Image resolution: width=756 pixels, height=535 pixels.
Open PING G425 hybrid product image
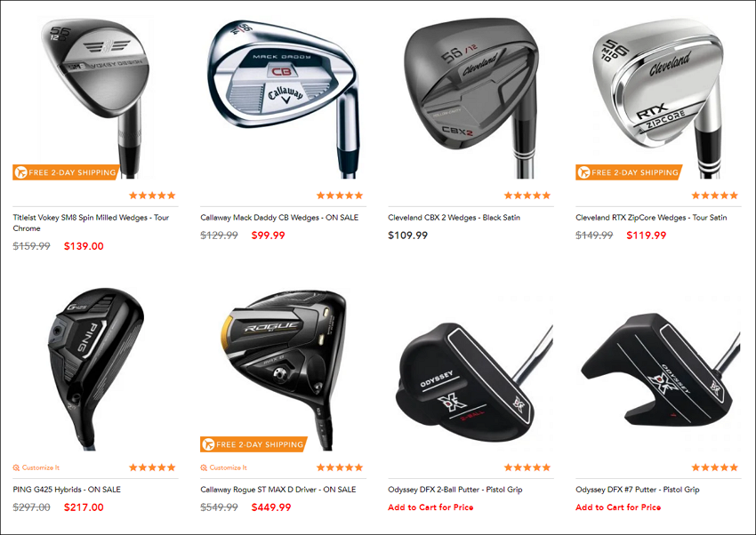pyautogui.click(x=95, y=371)
